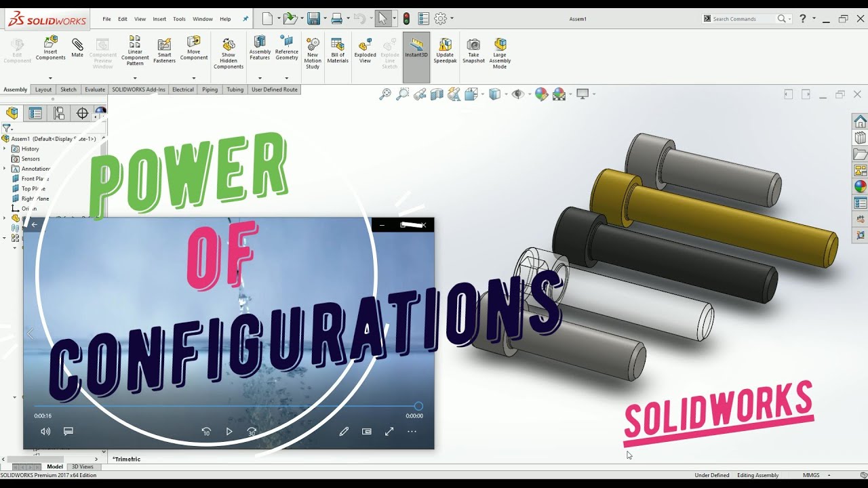
Task: Switch to the 3D Views tab
Action: pos(83,467)
